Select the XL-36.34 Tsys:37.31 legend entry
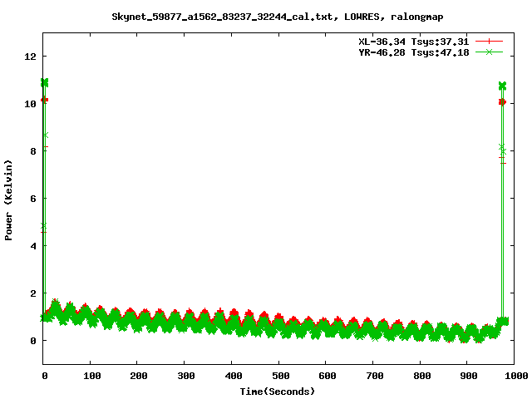 [x=414, y=42]
